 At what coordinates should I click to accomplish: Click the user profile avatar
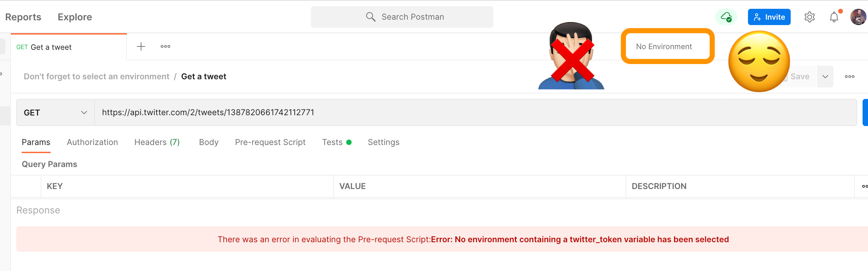point(858,17)
